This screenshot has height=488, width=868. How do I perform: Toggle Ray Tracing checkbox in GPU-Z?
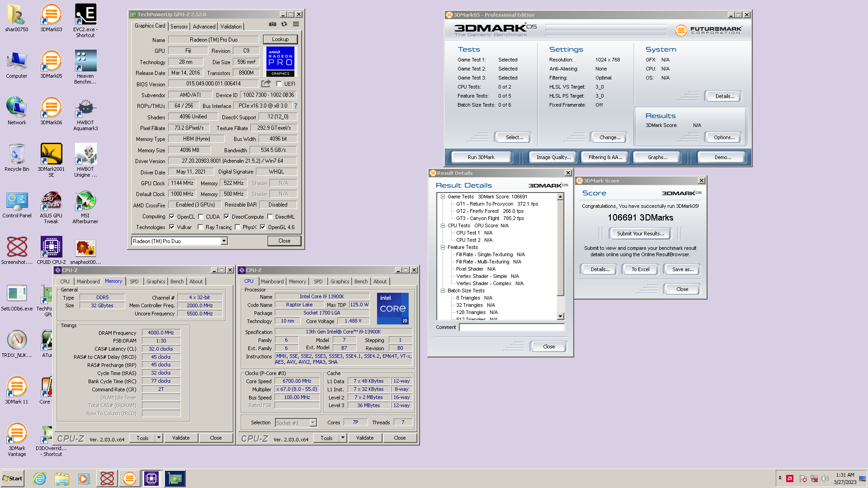[x=200, y=227]
